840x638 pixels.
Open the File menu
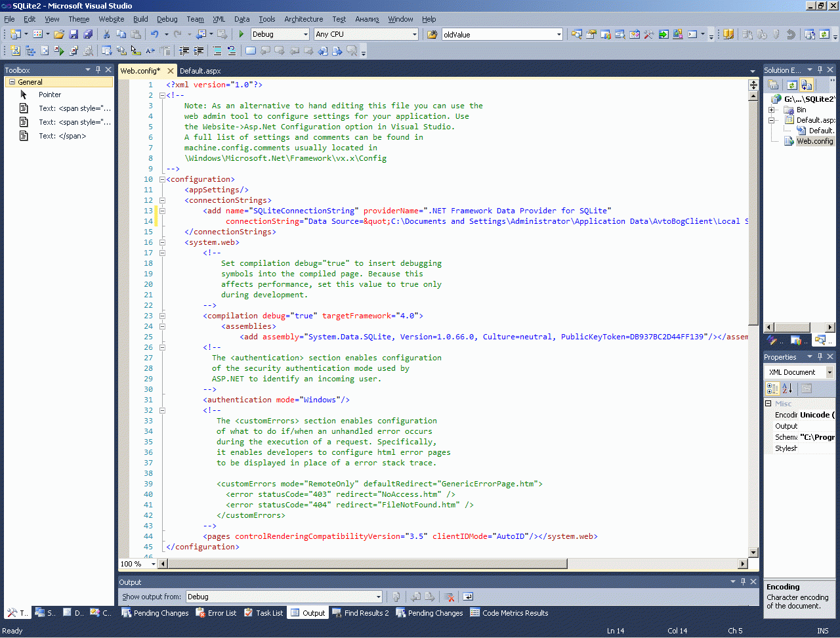(x=9, y=19)
